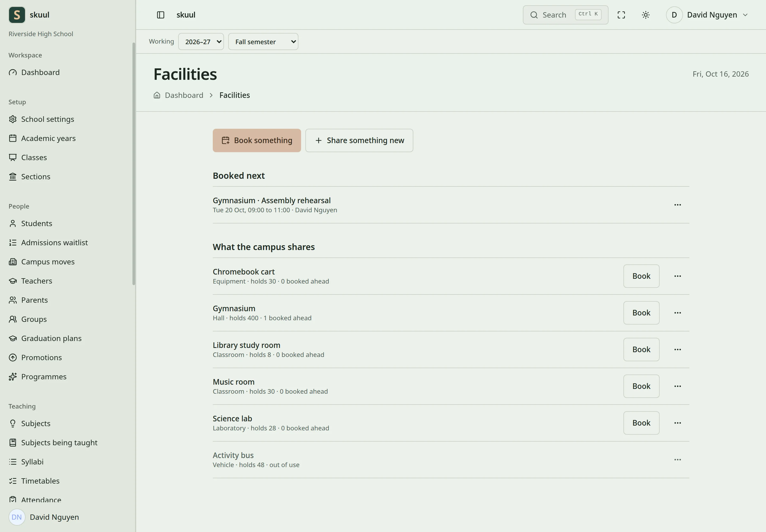Open Graduation plans in the sidebar

(51, 338)
